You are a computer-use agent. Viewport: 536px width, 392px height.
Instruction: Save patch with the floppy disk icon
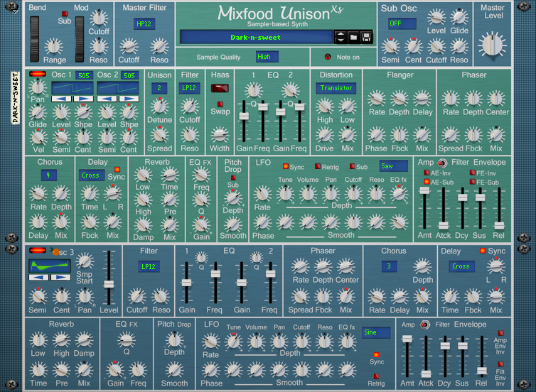(366, 37)
